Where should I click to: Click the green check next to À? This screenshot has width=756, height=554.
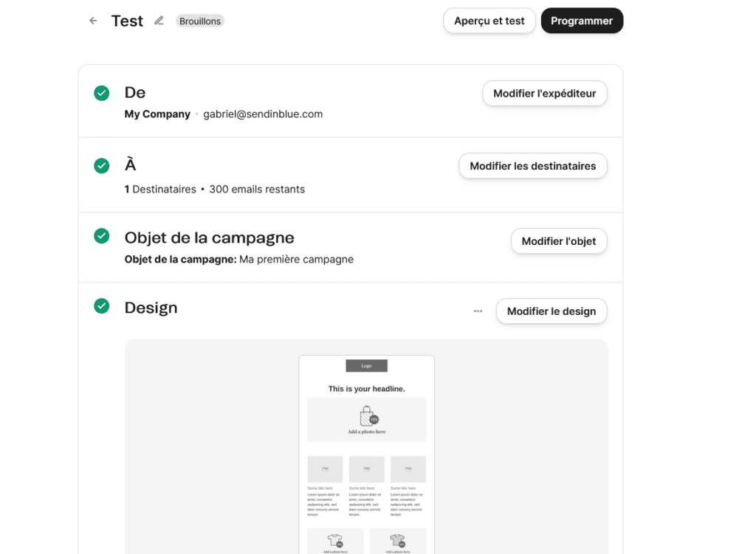point(101,166)
